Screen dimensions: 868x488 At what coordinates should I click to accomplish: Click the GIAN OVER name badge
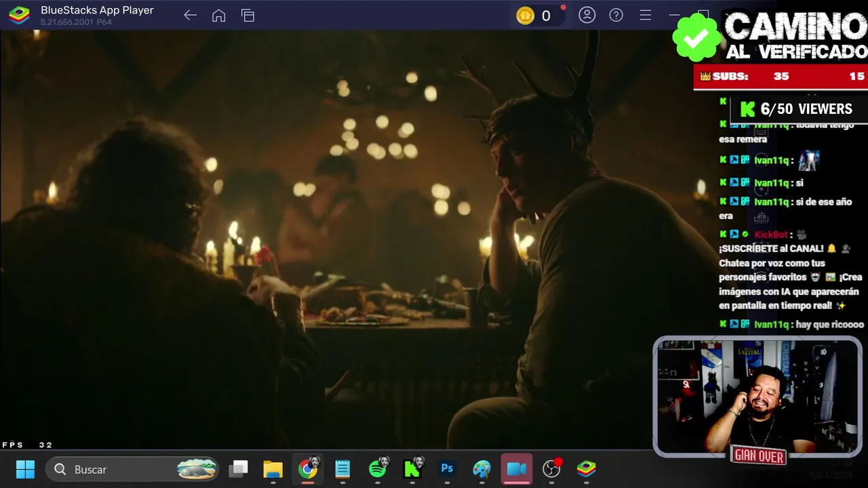[759, 456]
